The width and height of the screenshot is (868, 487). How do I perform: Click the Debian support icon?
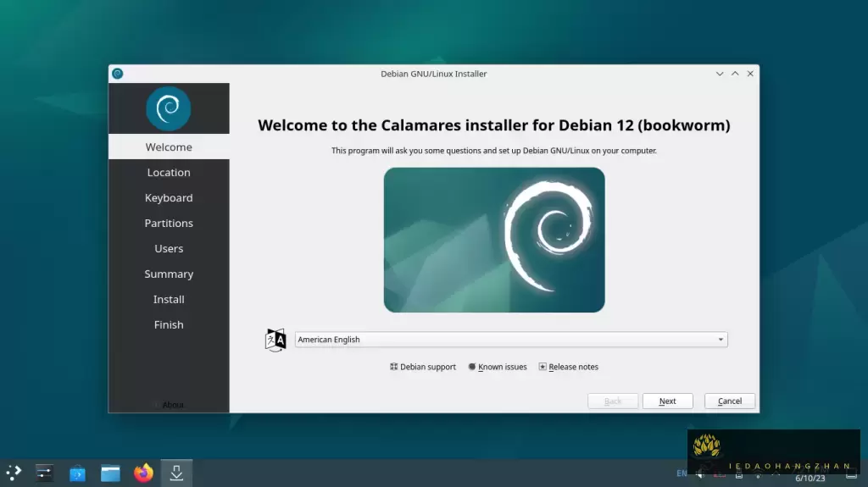[x=393, y=367]
